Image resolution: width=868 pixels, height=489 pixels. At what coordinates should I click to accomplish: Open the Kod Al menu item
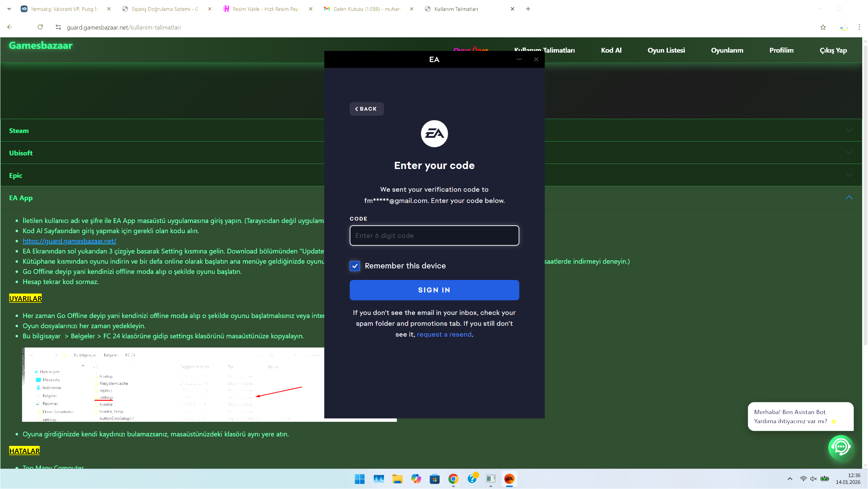pyautogui.click(x=611, y=50)
